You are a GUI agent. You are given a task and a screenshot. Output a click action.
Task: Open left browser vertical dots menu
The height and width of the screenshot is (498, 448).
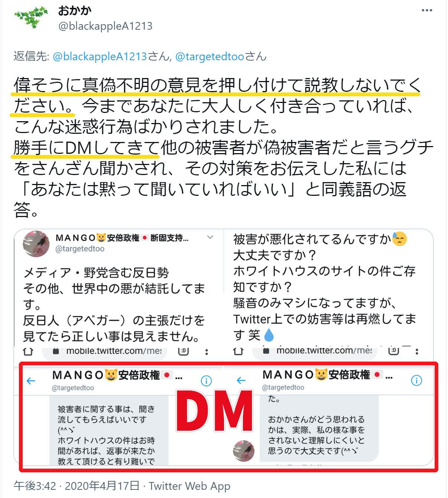(x=207, y=351)
